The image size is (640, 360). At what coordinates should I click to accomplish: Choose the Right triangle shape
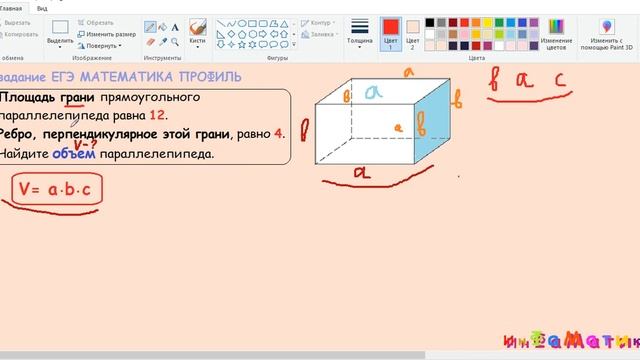pyautogui.click(x=221, y=34)
